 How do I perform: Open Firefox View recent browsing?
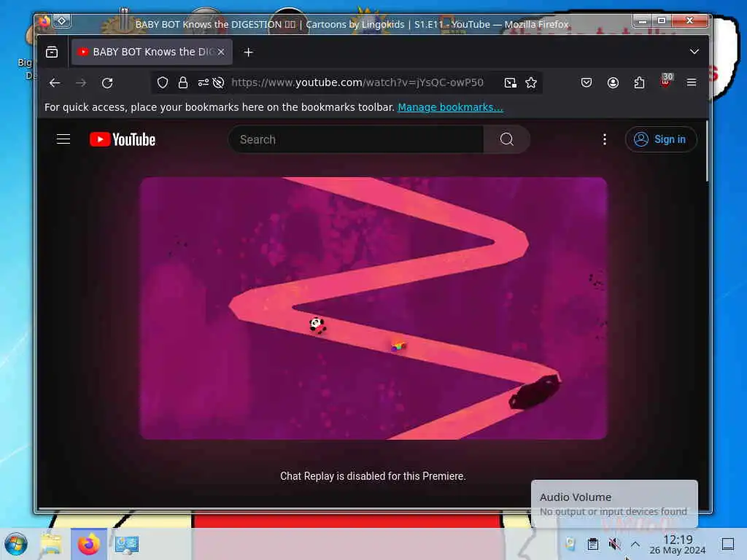coord(52,52)
